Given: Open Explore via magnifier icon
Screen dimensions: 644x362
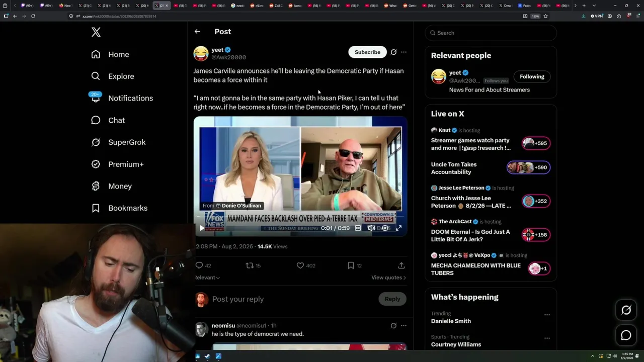Looking at the screenshot, I should (x=96, y=76).
